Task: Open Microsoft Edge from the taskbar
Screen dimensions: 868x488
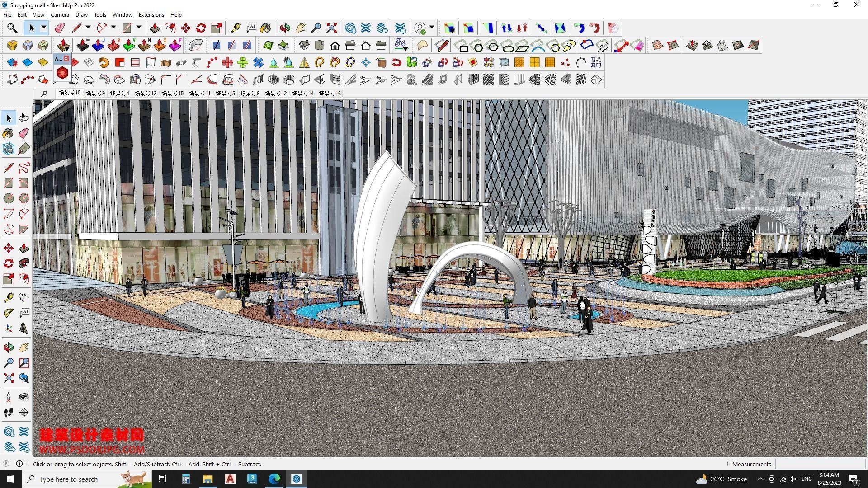Action: coord(274,479)
